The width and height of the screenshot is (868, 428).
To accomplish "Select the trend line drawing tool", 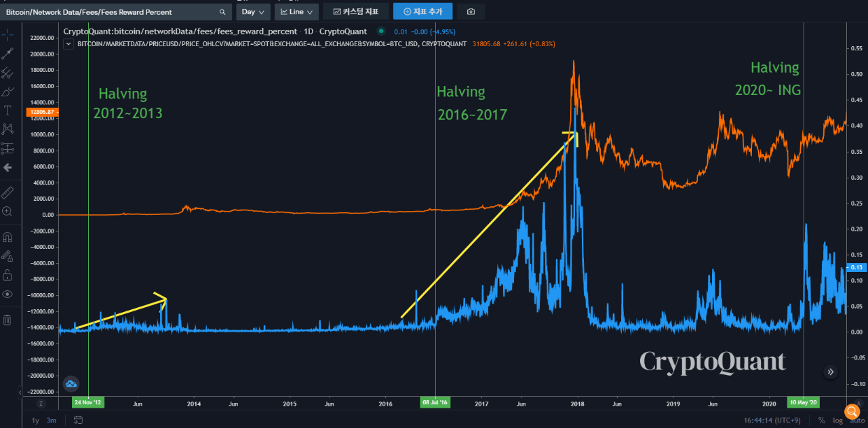I will 9,53.
